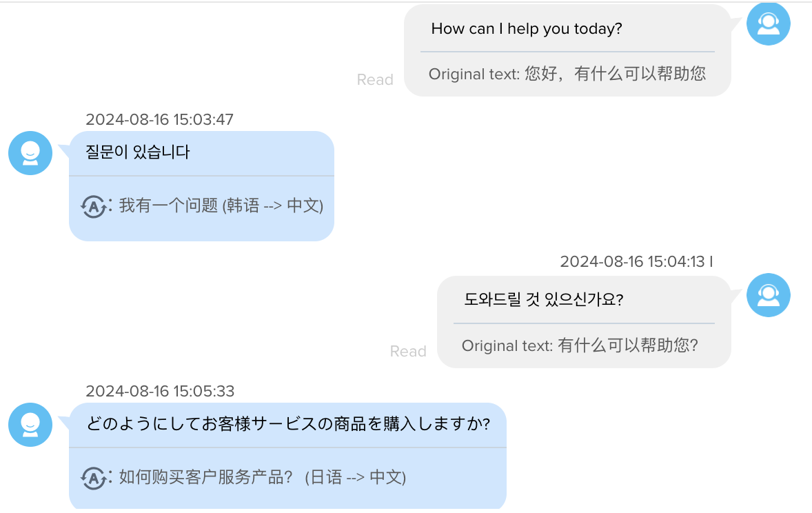The width and height of the screenshot is (812, 513).
Task: Click the customer avatar beside the Japanese message
Action: [x=30, y=424]
